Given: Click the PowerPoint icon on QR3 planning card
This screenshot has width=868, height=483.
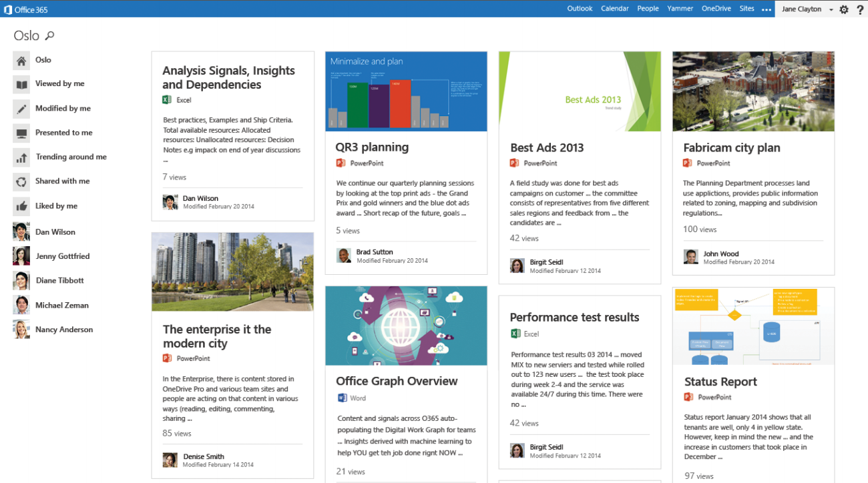Looking at the screenshot, I should [x=341, y=163].
